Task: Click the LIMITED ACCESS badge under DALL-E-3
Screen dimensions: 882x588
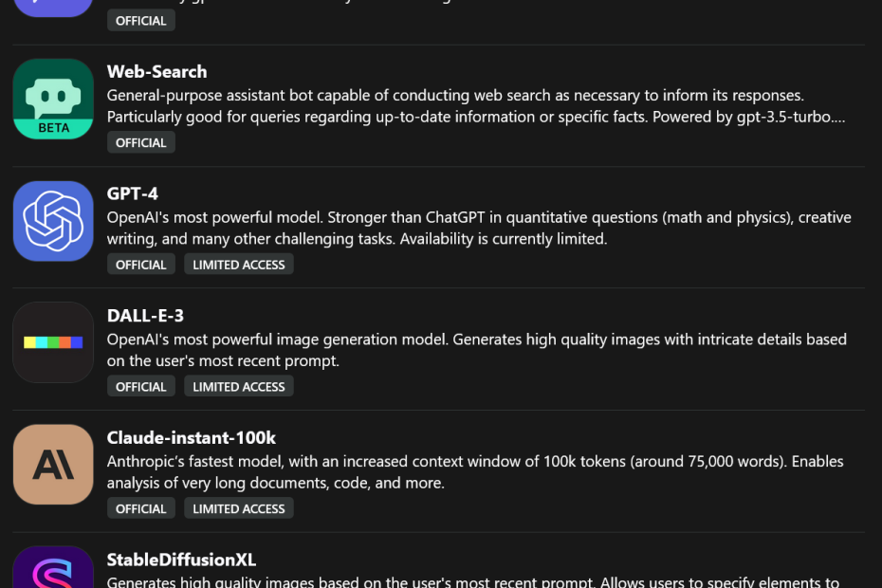Action: [x=238, y=386]
